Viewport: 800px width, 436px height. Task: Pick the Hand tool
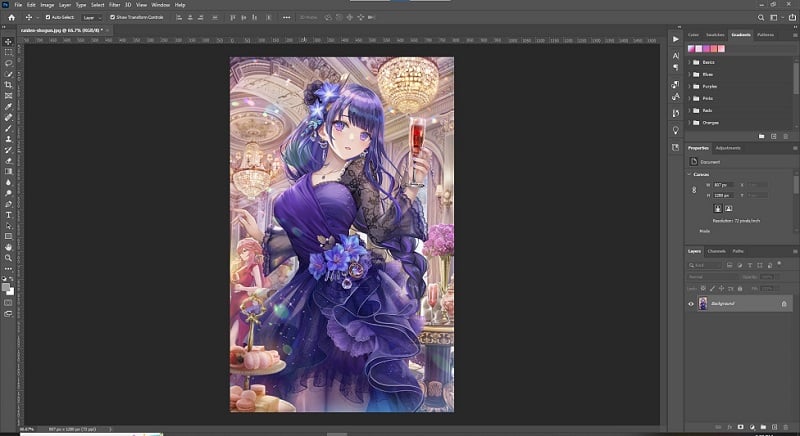8,247
